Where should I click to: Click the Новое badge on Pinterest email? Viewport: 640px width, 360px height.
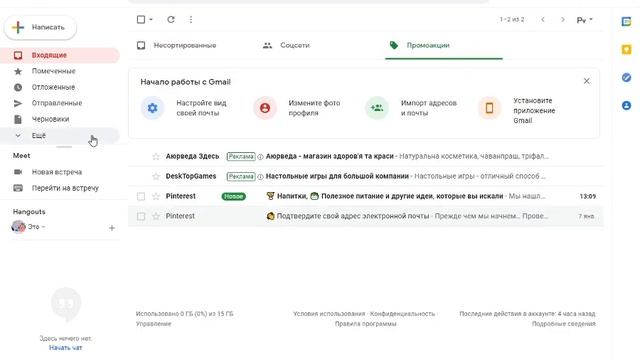tap(233, 196)
